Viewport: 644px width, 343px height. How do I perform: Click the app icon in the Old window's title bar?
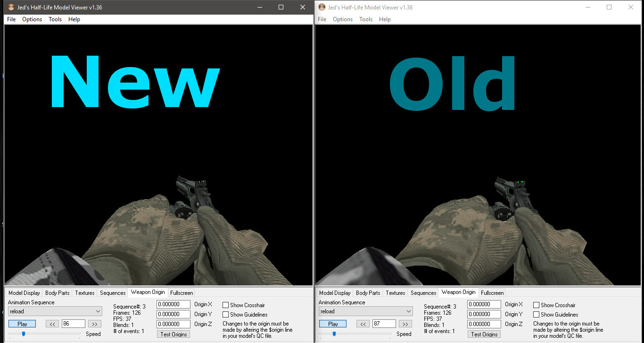[x=322, y=7]
